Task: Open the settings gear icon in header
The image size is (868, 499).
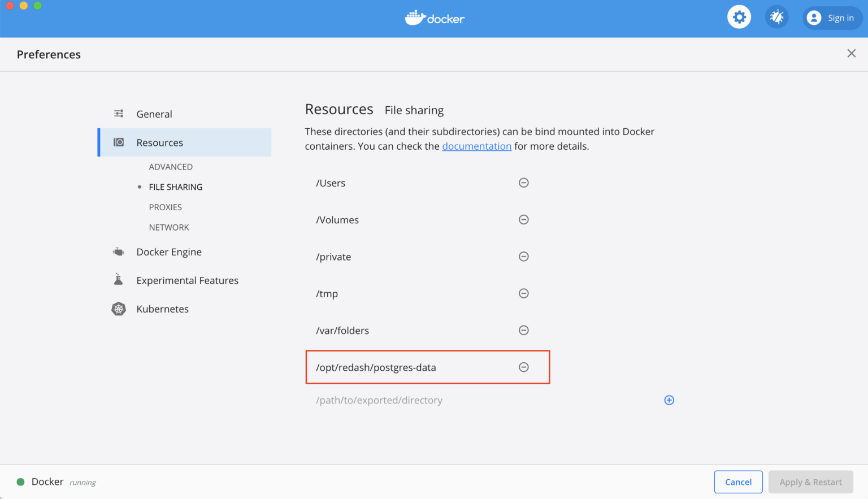Action: pyautogui.click(x=739, y=18)
